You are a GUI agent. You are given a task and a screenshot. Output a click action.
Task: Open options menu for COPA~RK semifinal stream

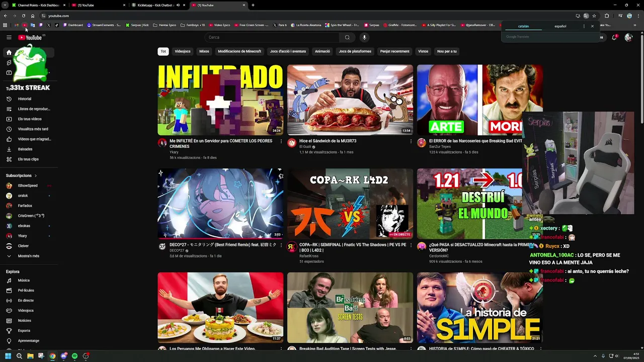coord(411,245)
